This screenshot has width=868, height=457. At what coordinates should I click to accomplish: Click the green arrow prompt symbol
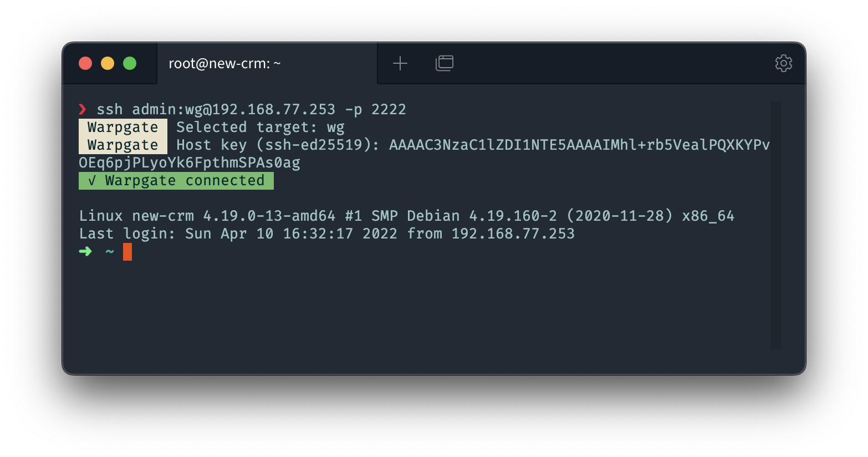click(x=85, y=252)
